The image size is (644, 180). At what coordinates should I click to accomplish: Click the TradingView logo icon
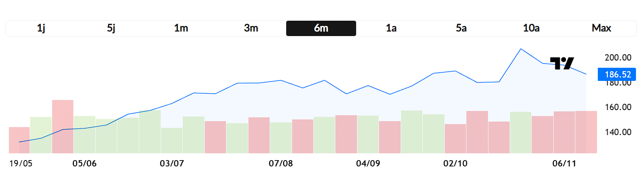[561, 63]
